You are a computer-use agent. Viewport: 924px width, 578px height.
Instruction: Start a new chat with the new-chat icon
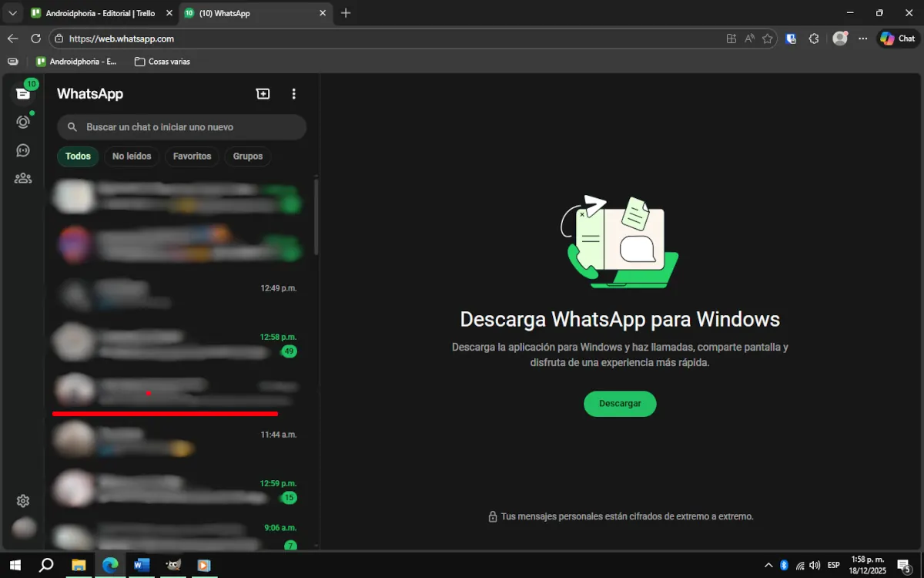(263, 93)
